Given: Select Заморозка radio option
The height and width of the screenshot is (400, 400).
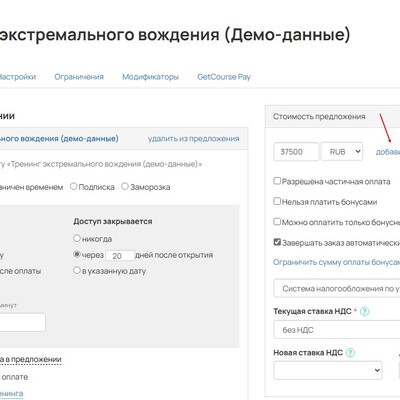Looking at the screenshot, I should 125,186.
